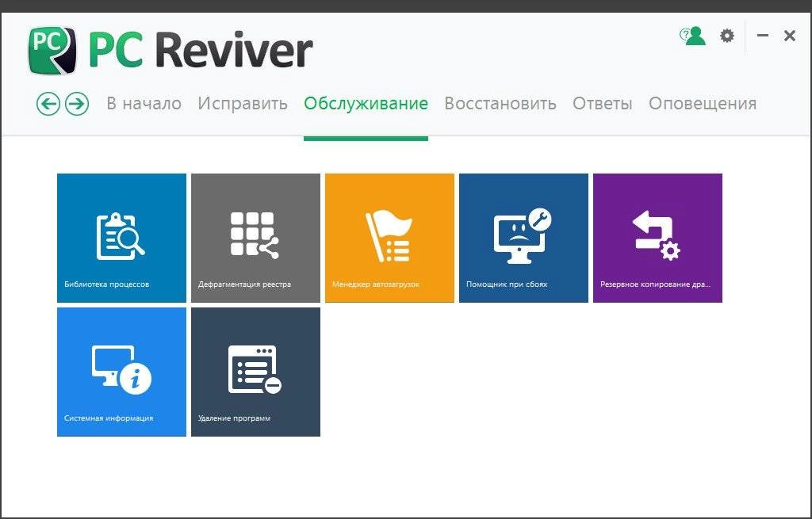The image size is (812, 519).
Task: Close the PC Reviver window
Action: pyautogui.click(x=790, y=36)
